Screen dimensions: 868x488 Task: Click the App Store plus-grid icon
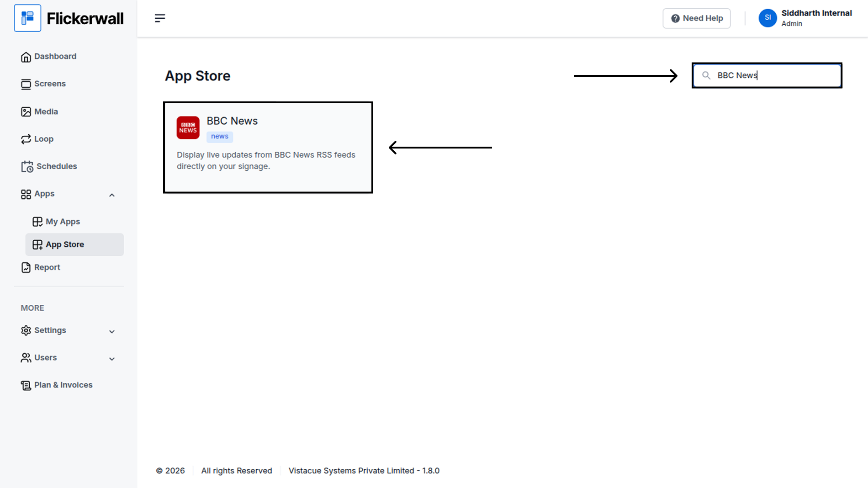click(37, 245)
